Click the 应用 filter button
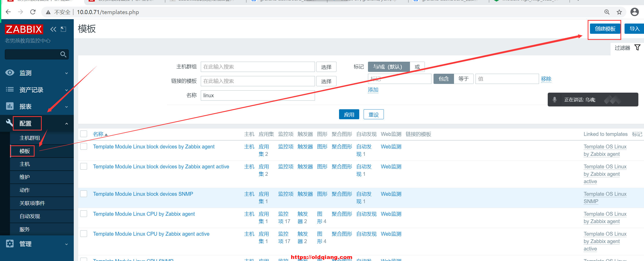Image resolution: width=644 pixels, height=261 pixels. pyautogui.click(x=349, y=114)
